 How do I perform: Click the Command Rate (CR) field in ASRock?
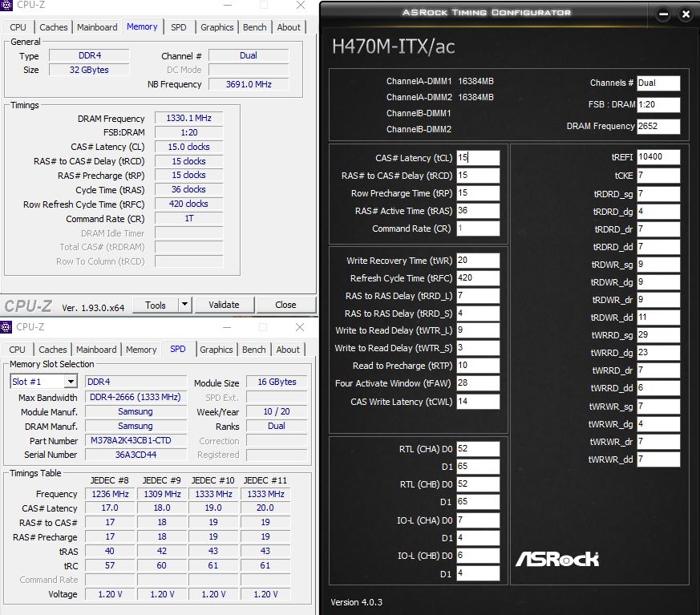[x=478, y=228]
